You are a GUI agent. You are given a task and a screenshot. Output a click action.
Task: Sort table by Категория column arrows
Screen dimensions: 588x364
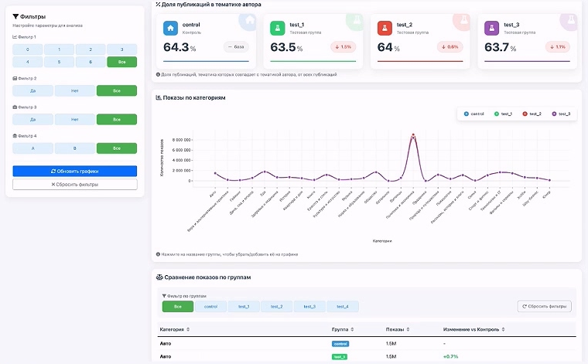[x=188, y=329]
